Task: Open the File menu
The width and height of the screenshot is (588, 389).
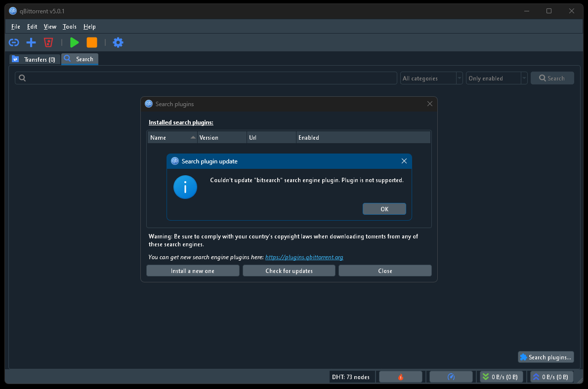Action: (16, 27)
